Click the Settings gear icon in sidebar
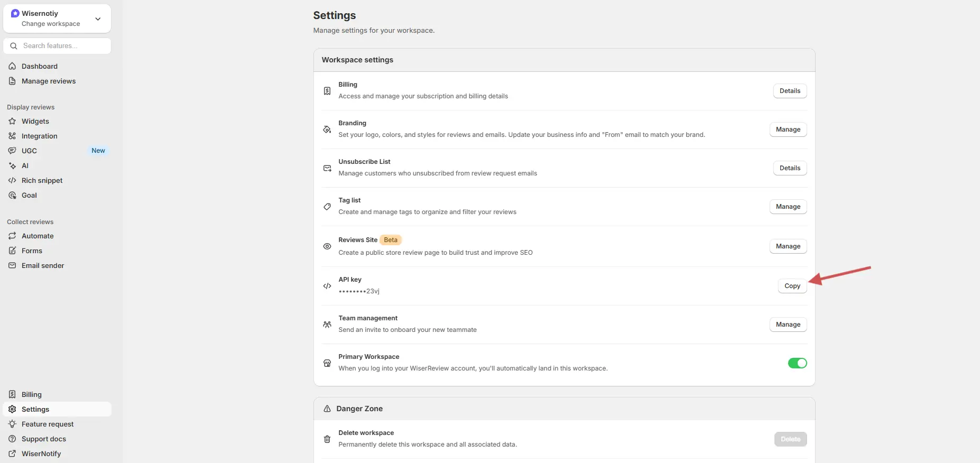Image resolution: width=980 pixels, height=463 pixels. coord(12,409)
